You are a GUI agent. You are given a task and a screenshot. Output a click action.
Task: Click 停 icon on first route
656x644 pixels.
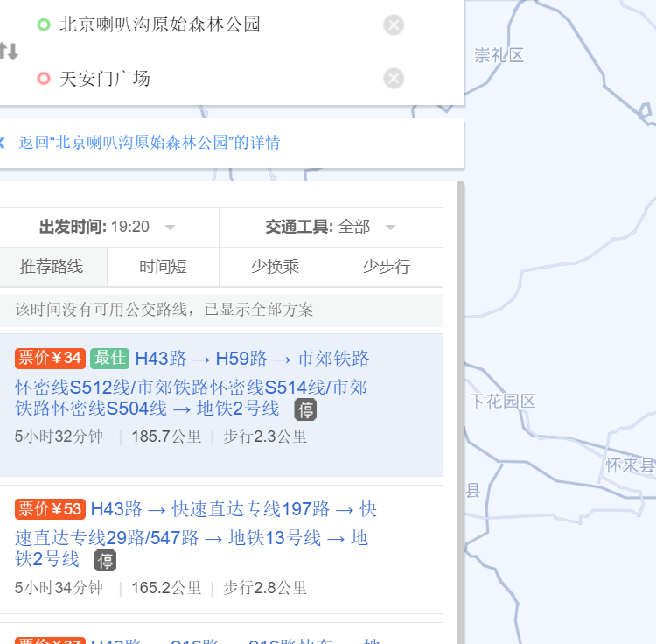(x=305, y=409)
